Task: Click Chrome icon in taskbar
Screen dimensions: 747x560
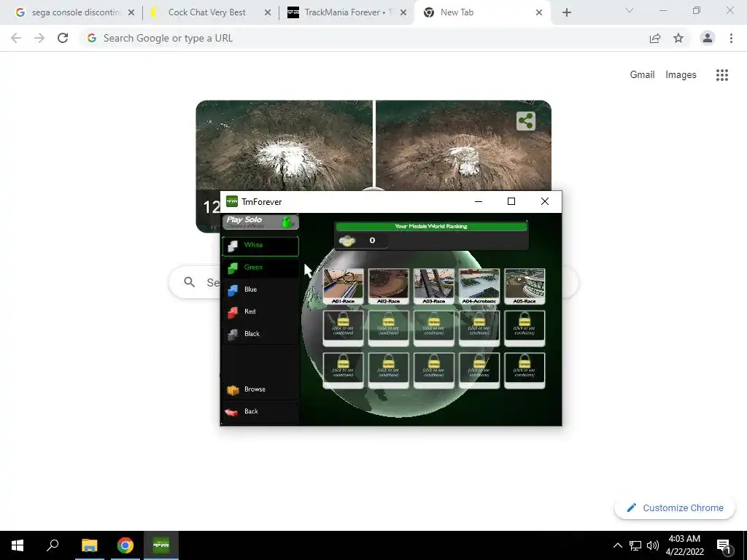Action: pos(125,545)
